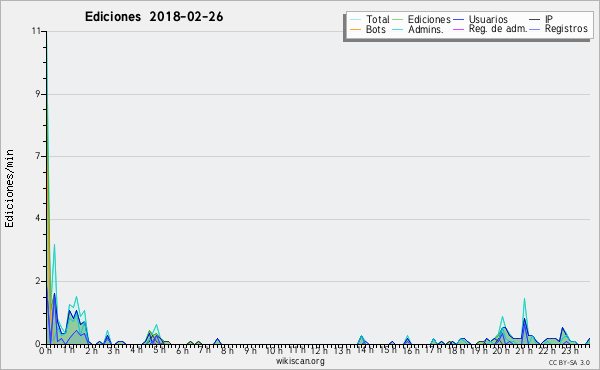
Task: Select the 'Total' legend label
Action: click(378, 19)
